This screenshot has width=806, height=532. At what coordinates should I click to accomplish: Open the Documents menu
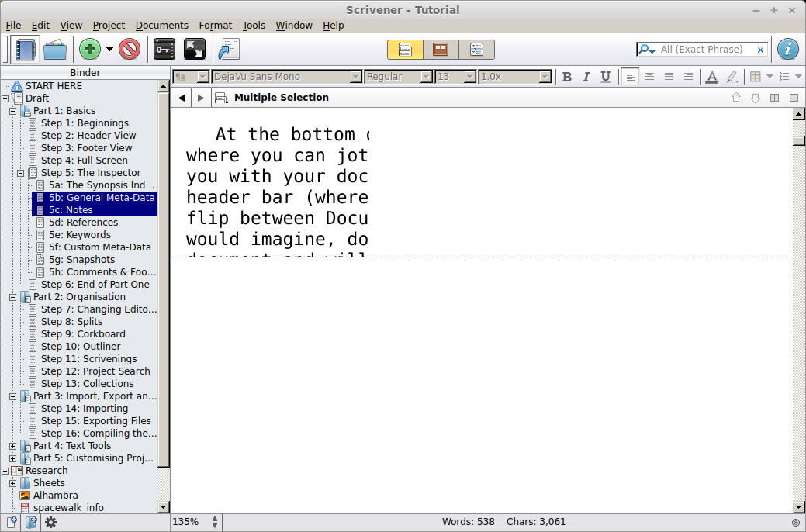tap(162, 25)
